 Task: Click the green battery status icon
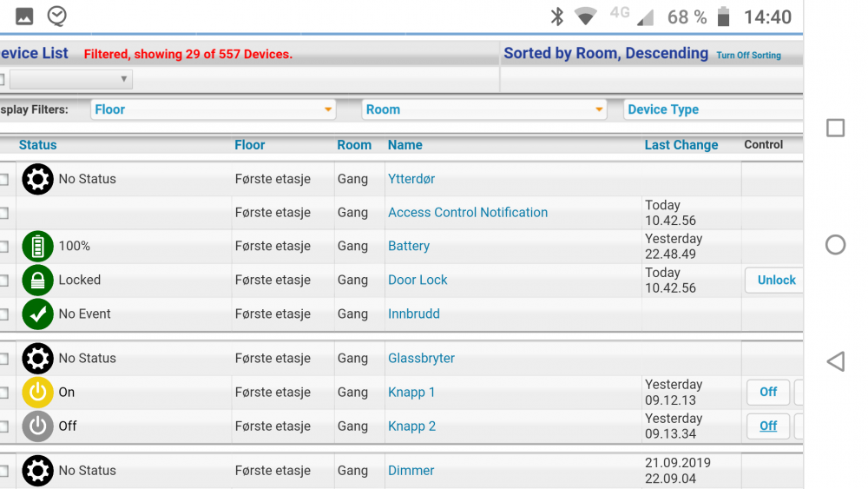[x=37, y=247]
